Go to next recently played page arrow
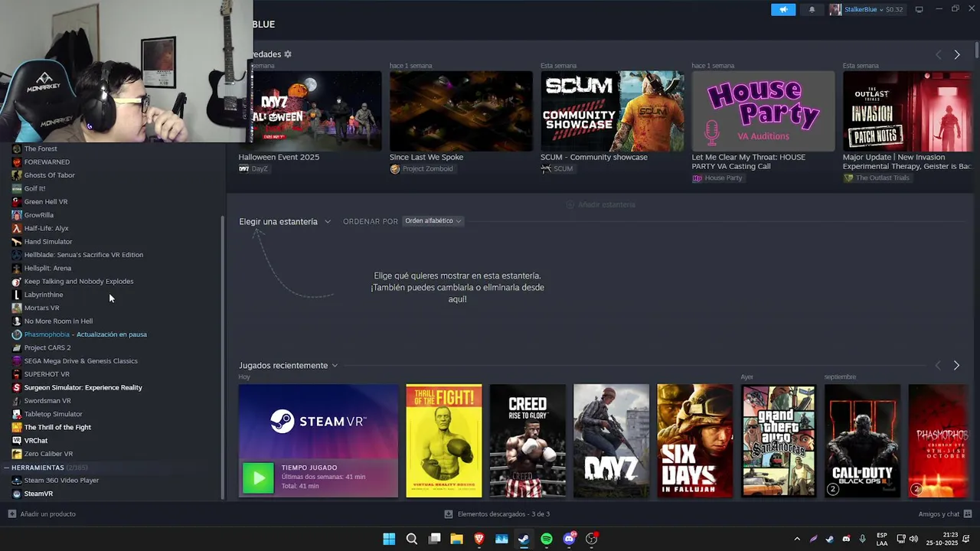Screen dimensions: 980x551 point(956,366)
